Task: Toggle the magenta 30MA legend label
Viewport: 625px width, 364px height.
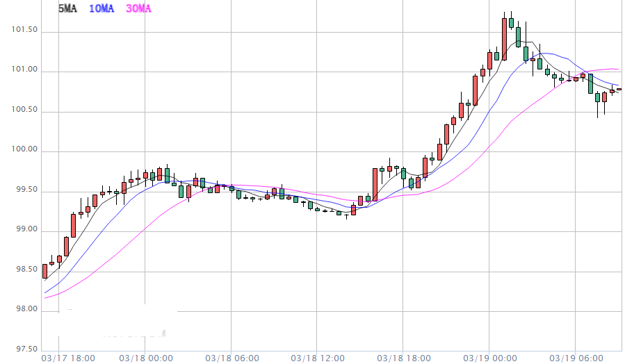Action: point(138,8)
